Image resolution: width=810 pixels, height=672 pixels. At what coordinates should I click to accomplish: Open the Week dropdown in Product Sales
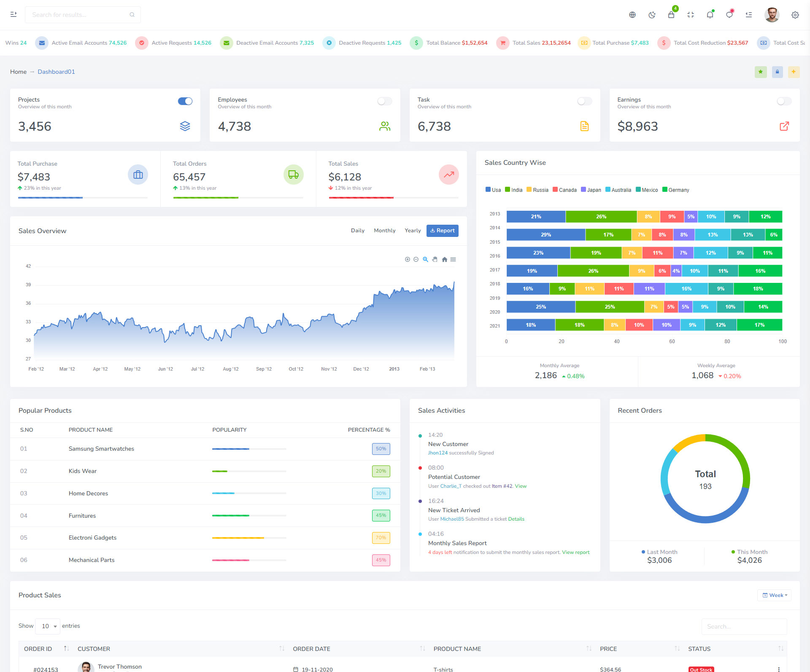[775, 595]
